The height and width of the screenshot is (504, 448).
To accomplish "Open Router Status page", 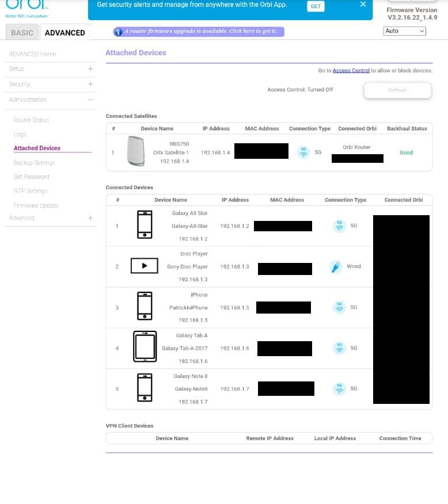I will tap(31, 120).
